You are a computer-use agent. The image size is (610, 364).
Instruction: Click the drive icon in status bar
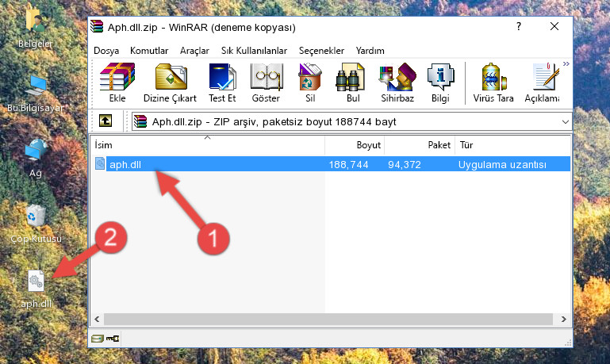98,339
